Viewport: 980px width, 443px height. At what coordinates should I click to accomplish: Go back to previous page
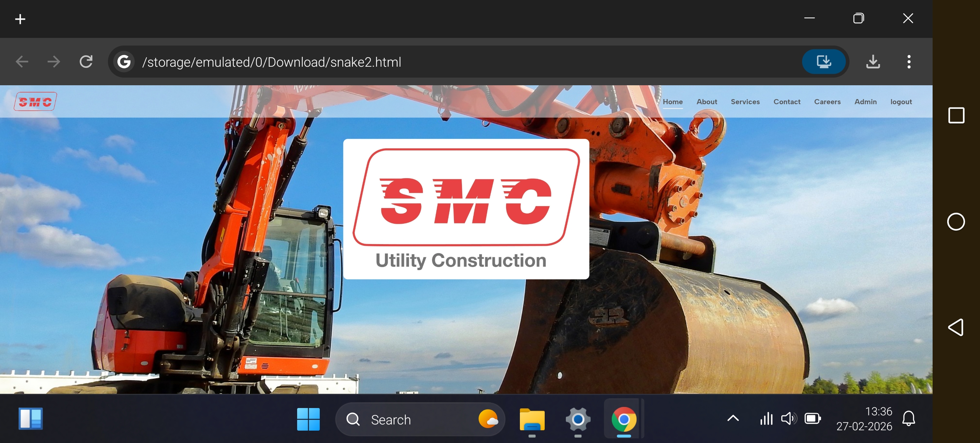pos(22,62)
